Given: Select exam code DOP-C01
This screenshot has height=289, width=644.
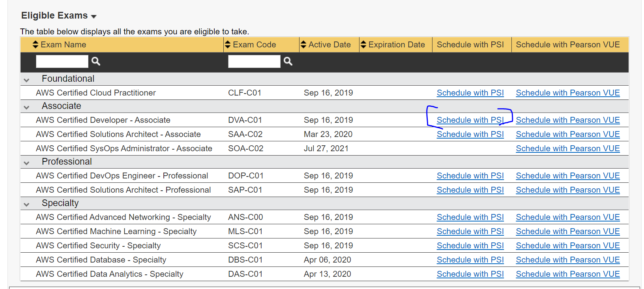Looking at the screenshot, I should click(x=245, y=176).
